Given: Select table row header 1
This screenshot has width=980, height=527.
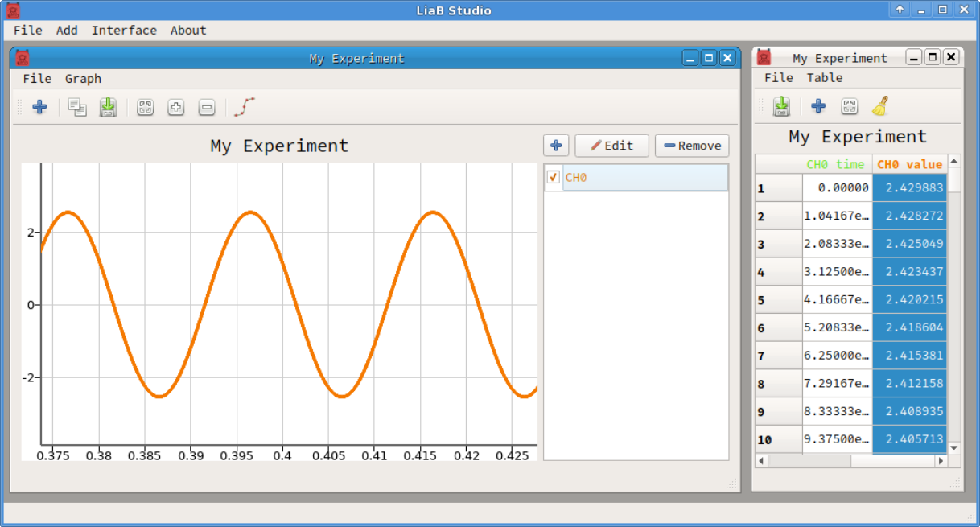Looking at the screenshot, I should click(778, 187).
